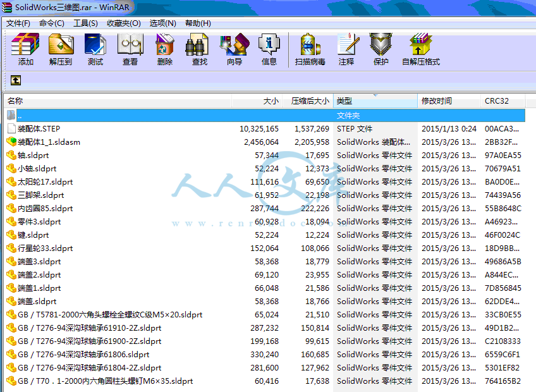Viewport: 536px width, 392px height.
Task: Select file 端盖.sldprt
Action: 37,302
